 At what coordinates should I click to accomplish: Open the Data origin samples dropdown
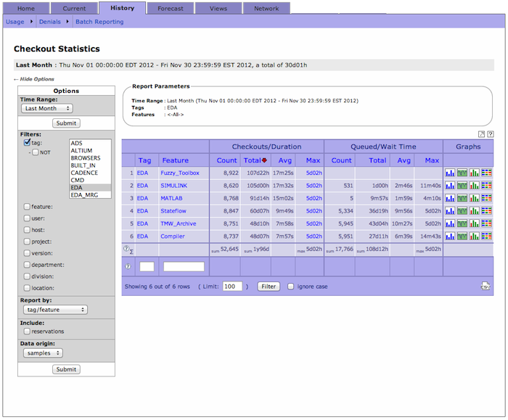[x=42, y=353]
